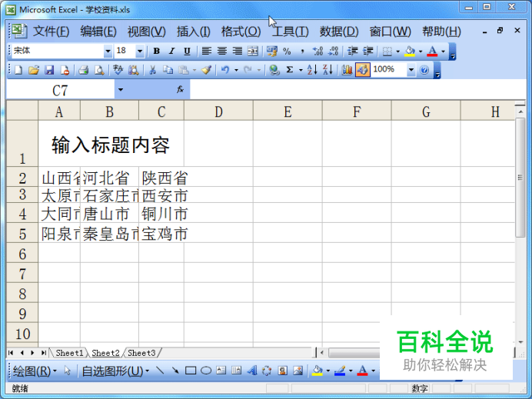532x399 pixels.
Task: Insert a picture from file
Action: point(298,371)
